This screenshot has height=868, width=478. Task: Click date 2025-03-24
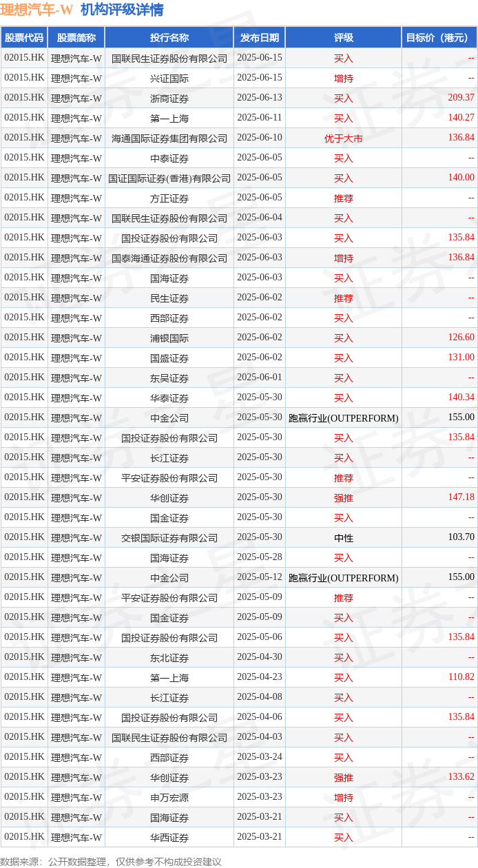260,757
